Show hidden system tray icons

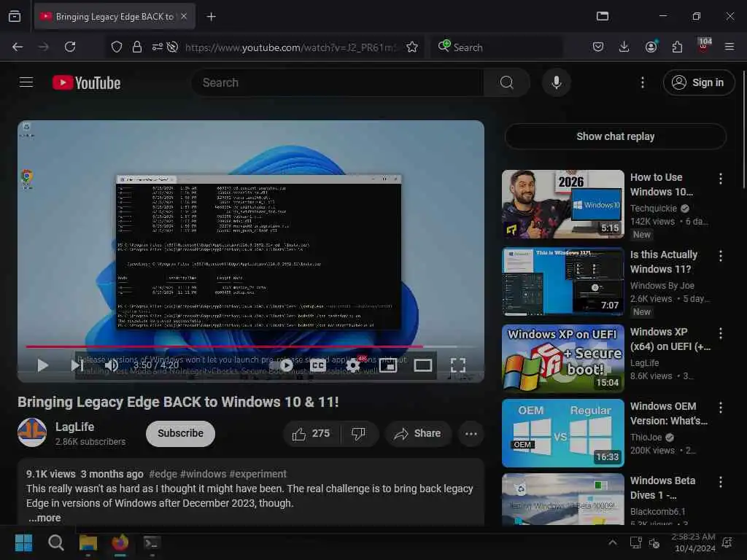click(613, 542)
